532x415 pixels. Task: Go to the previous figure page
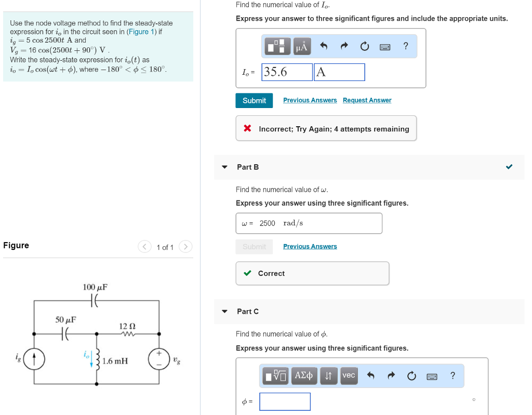click(x=144, y=247)
